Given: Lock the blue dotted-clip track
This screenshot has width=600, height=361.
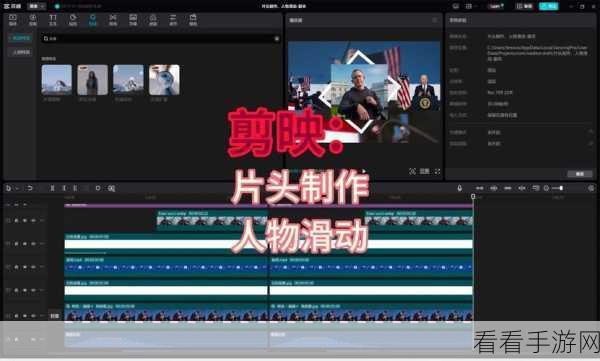Looking at the screenshot, I should tap(16, 267).
